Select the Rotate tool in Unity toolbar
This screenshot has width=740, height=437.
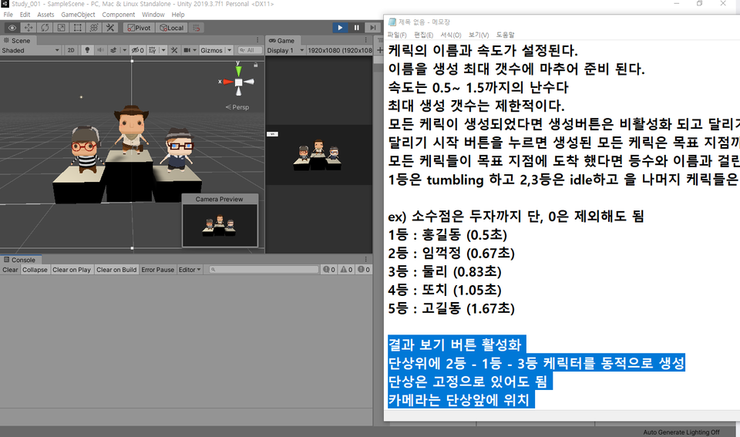[x=45, y=28]
